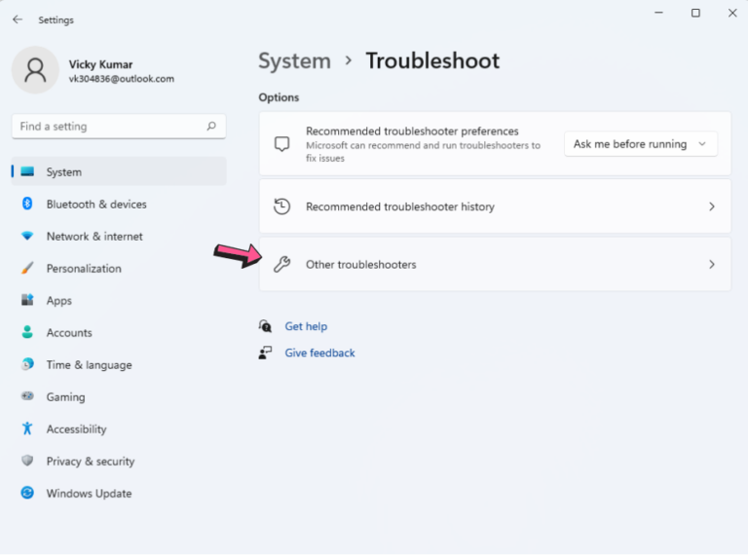Screen dimensions: 748x560
Task: Open the Ask me before running dropdown
Action: (640, 144)
